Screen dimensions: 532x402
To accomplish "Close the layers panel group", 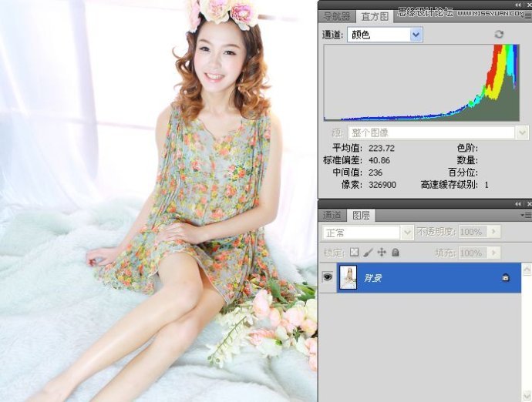I will coord(529,204).
